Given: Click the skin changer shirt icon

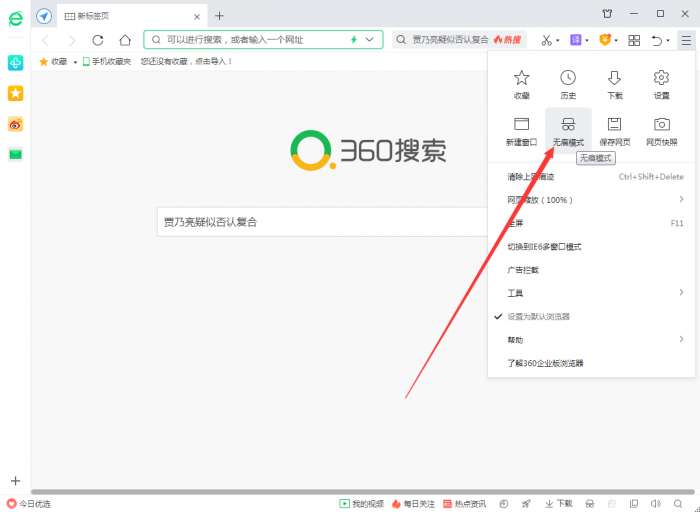Looking at the screenshot, I should (x=607, y=14).
